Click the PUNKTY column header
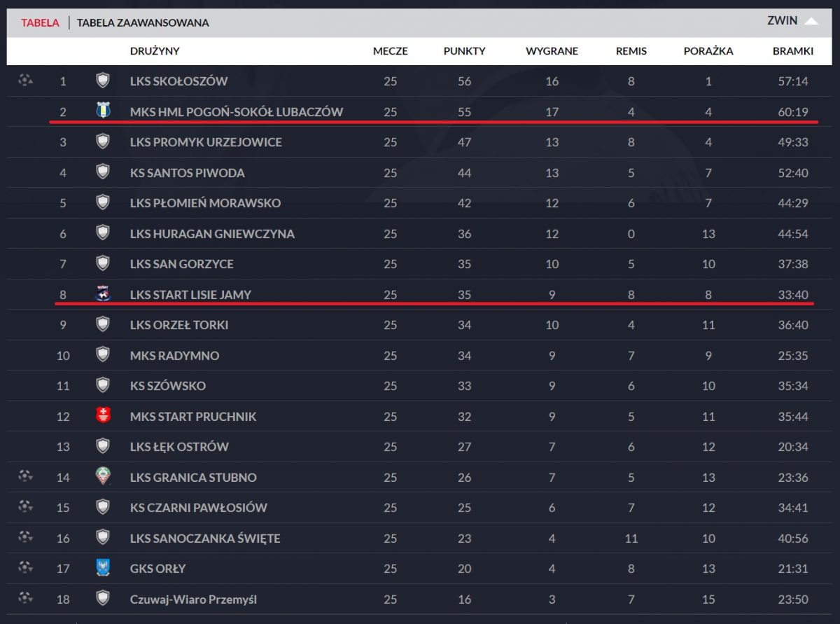840x624 pixels. coord(464,51)
